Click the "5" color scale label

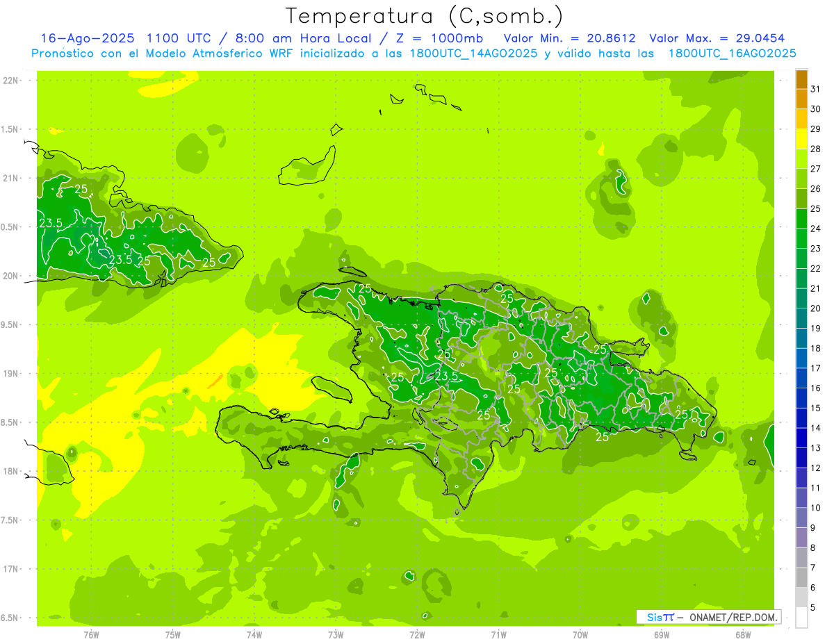coord(813,608)
